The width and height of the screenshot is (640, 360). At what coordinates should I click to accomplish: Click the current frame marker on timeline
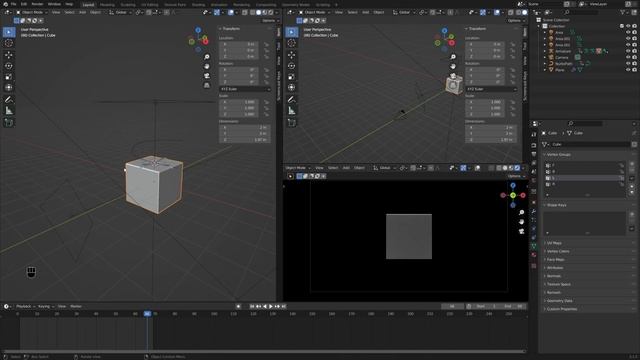(147, 313)
